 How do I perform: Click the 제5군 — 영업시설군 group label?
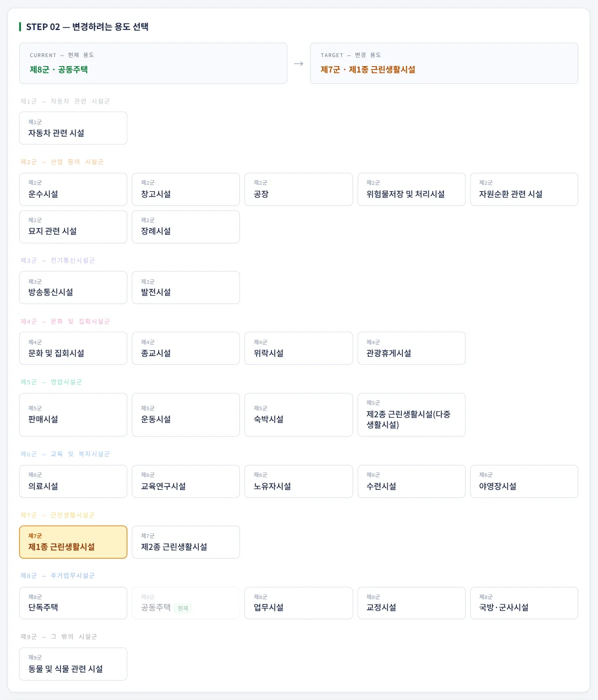pyautogui.click(x=51, y=382)
